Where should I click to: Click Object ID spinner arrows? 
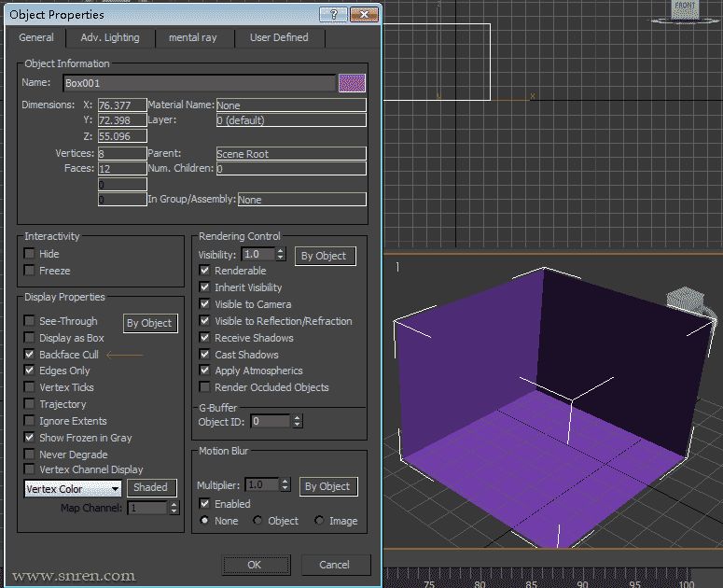pyautogui.click(x=297, y=422)
